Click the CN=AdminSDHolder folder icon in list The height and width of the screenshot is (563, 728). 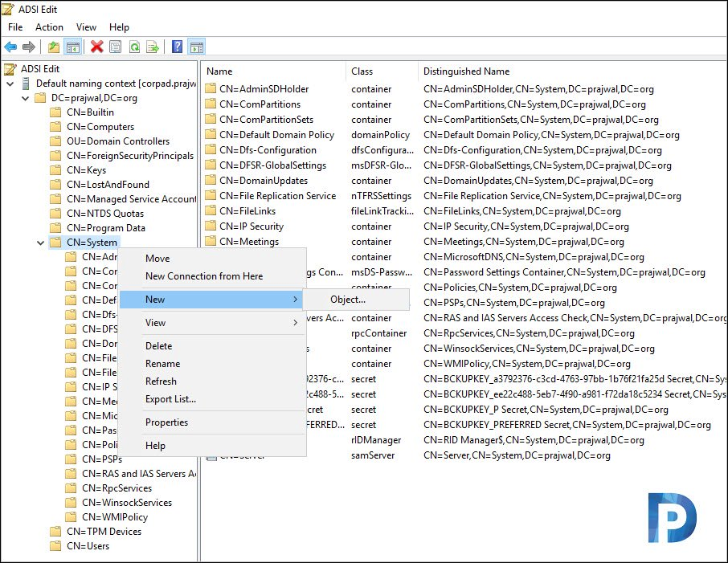tap(211, 88)
